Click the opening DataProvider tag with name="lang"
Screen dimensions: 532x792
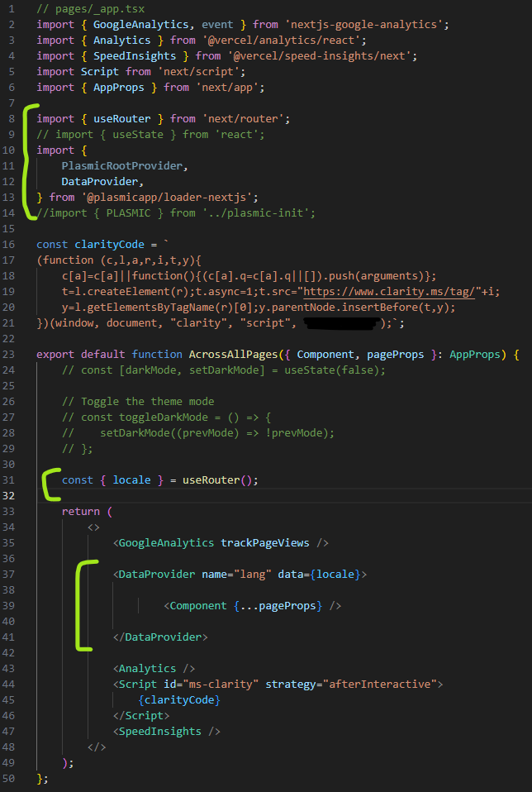click(240, 574)
